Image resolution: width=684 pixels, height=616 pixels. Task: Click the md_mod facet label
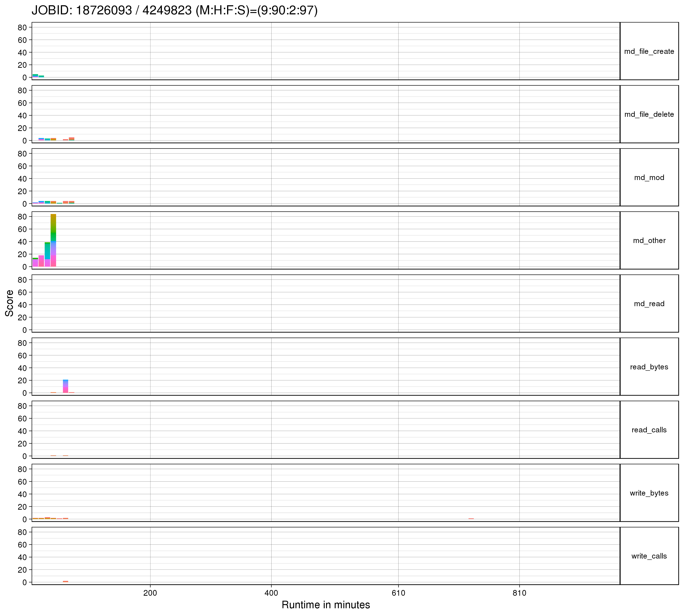tap(649, 178)
